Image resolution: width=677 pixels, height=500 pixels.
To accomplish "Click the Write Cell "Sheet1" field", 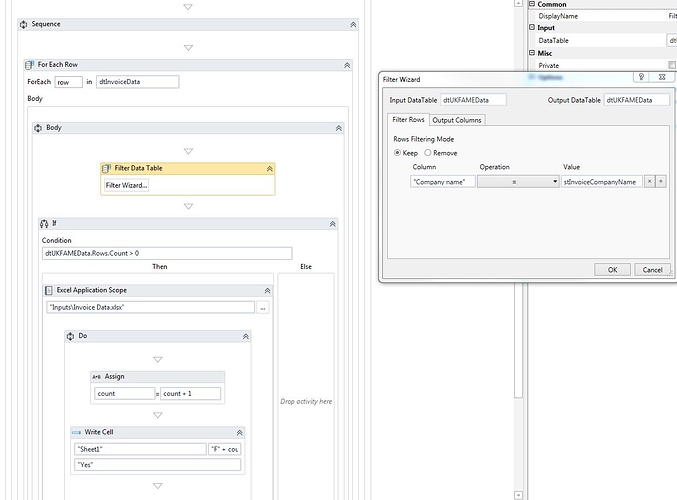I will [x=140, y=449].
